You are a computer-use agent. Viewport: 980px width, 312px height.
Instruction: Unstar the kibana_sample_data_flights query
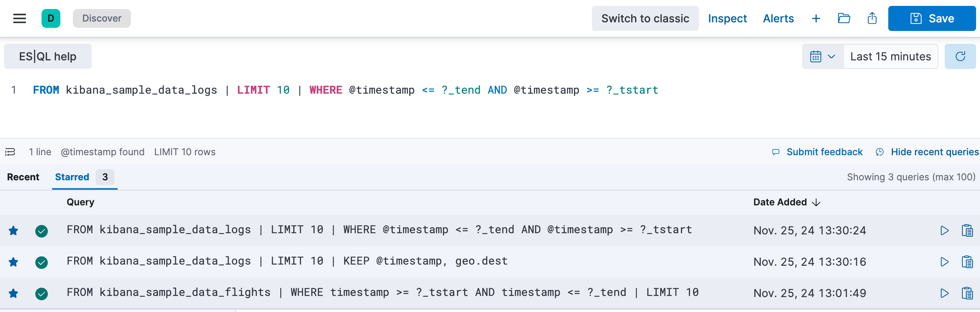click(14, 292)
